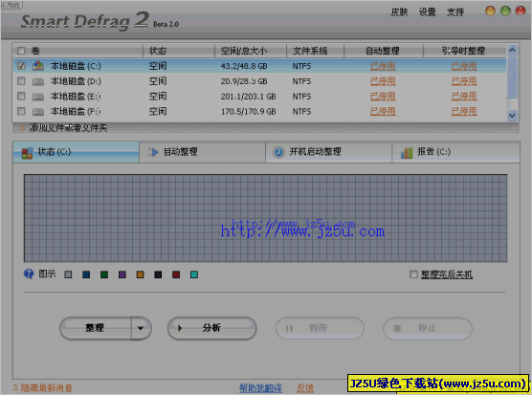Viewport: 532px width, 395px height.
Task: Switch to the 报告 (C:) tab
Action: pos(456,152)
